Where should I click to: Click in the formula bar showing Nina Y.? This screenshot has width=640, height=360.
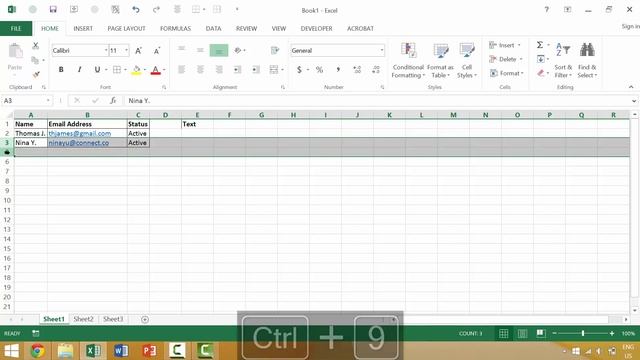tap(378, 100)
